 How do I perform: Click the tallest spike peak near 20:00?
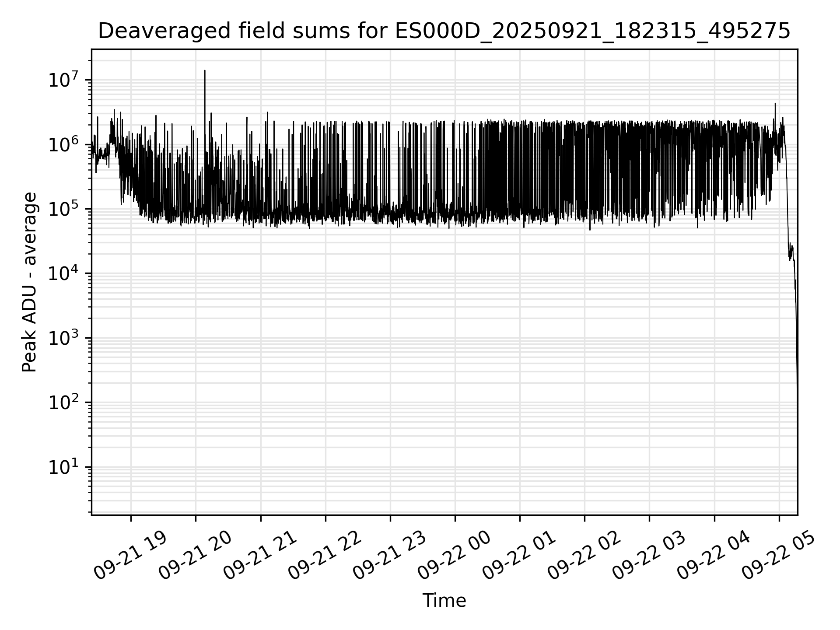205,71
